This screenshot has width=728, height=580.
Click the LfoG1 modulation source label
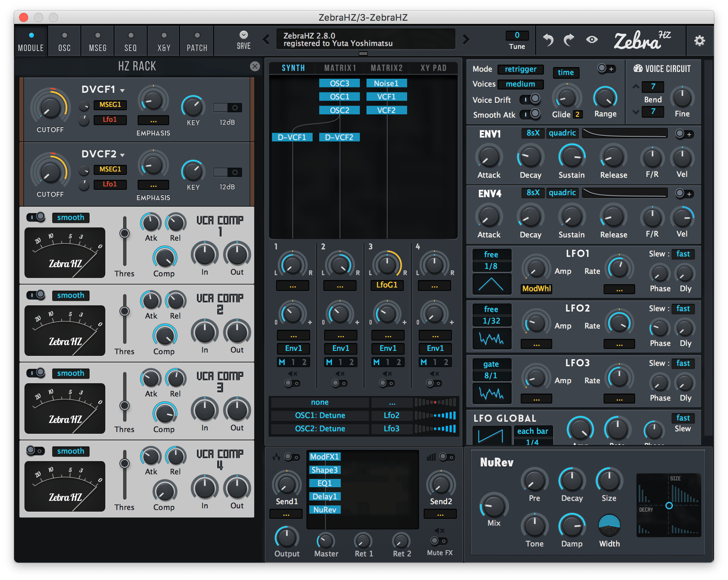tap(387, 285)
